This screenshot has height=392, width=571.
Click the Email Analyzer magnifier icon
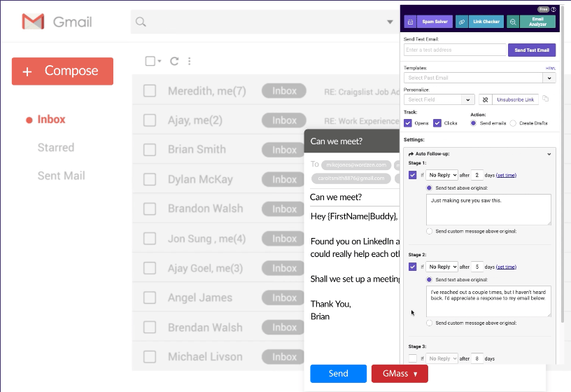tap(513, 22)
